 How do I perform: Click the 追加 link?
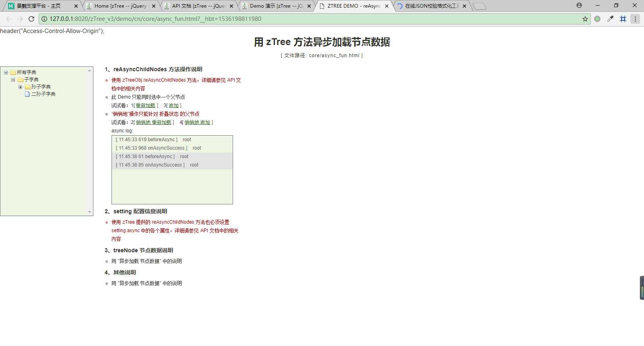tap(173, 105)
